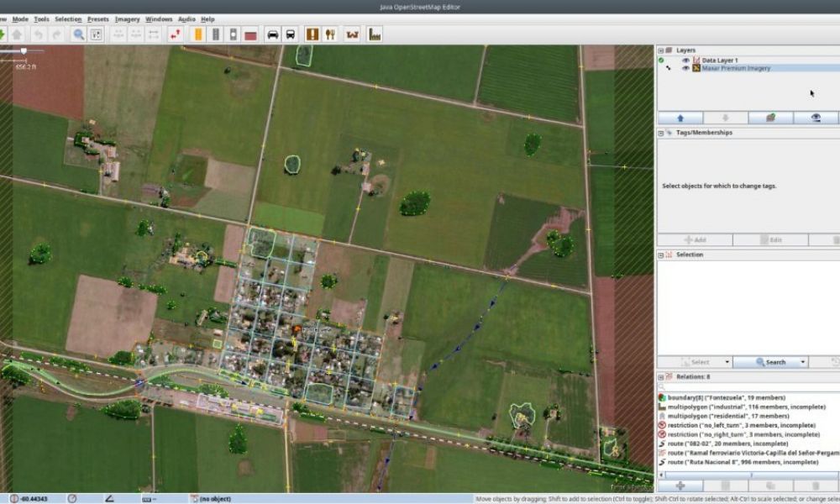
Task: Click the red arrows icon in the toolbar
Action: [175, 34]
